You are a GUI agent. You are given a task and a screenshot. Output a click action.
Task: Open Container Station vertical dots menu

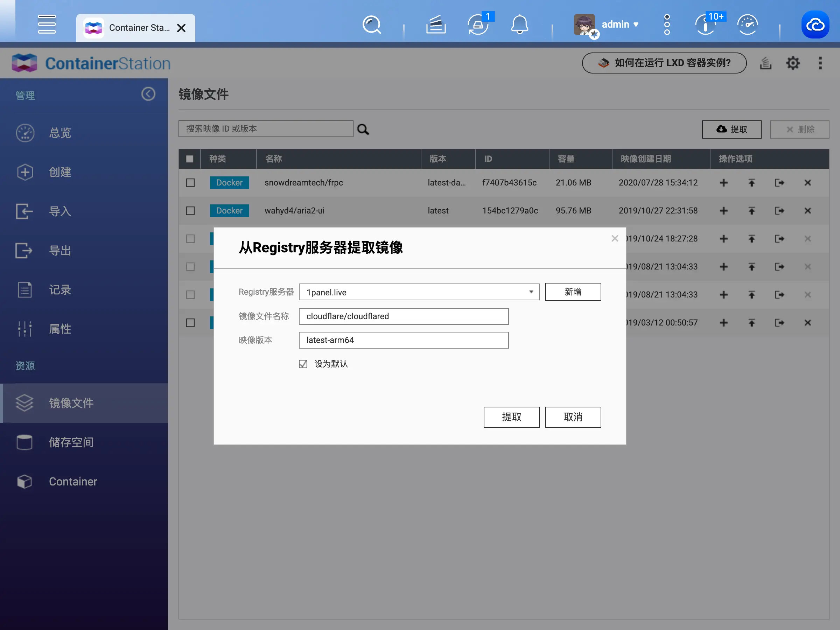tap(820, 63)
